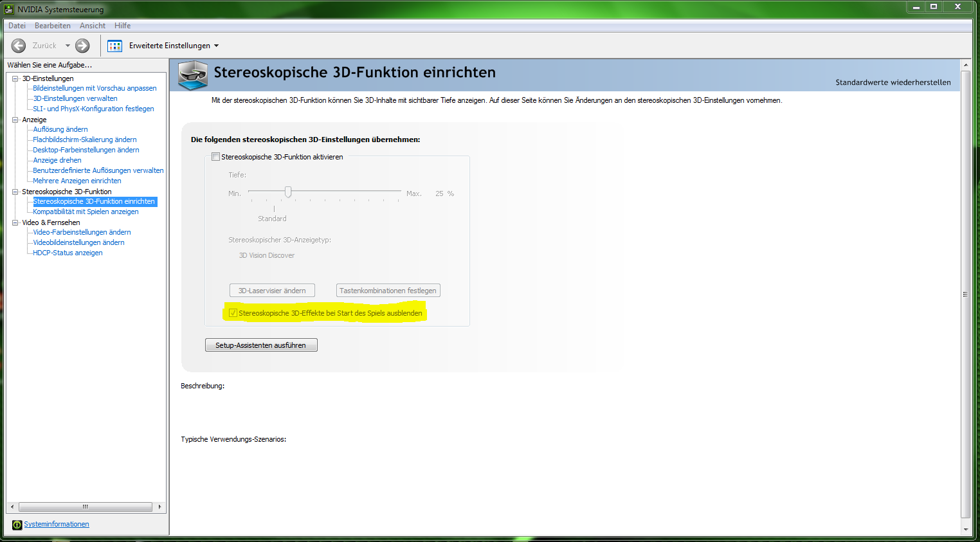Open the Systeminformationen link
The width and height of the screenshot is (980, 542).
(x=57, y=524)
